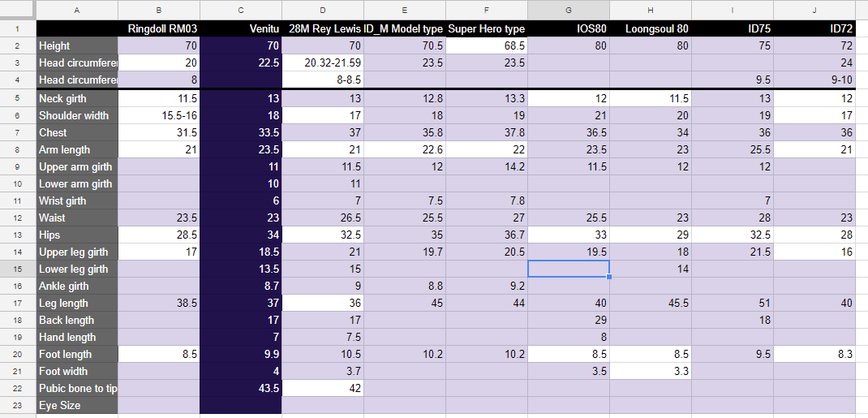This screenshot has height=418, width=868.
Task: Click the 43.5 cell in Venitu column
Action: (241, 389)
